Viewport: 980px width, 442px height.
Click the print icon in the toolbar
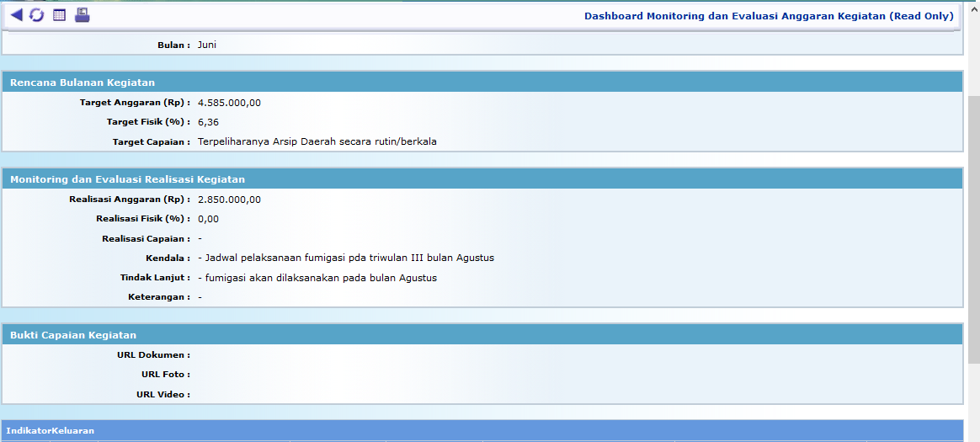(82, 15)
